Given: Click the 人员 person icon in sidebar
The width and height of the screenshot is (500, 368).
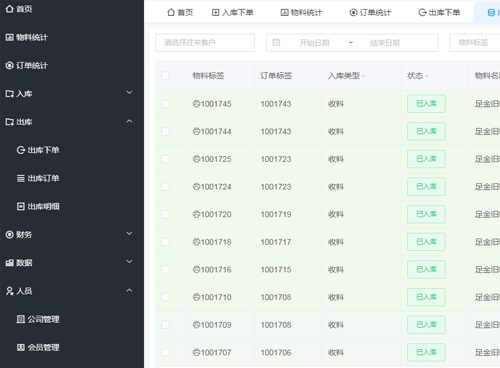Looking at the screenshot, I should [x=10, y=291].
